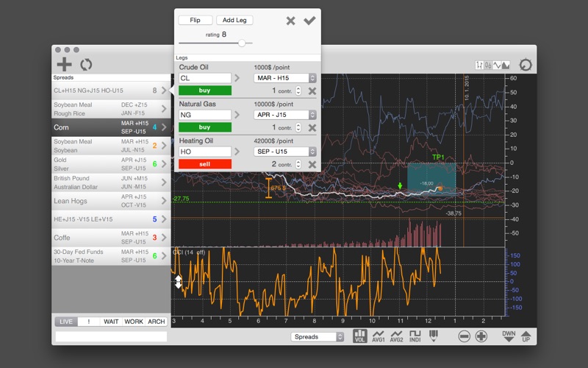The height and width of the screenshot is (368, 588).
Task: Click the Flip button
Action: coord(195,21)
